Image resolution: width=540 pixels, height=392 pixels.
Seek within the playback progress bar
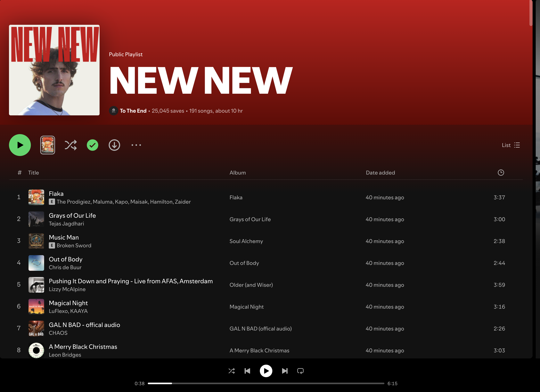(x=266, y=383)
